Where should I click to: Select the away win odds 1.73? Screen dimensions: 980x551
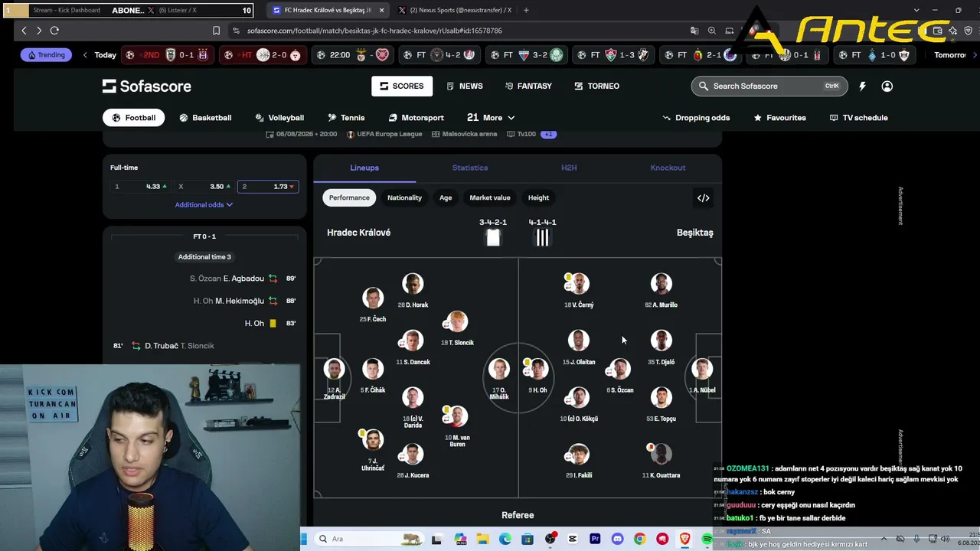tap(268, 187)
